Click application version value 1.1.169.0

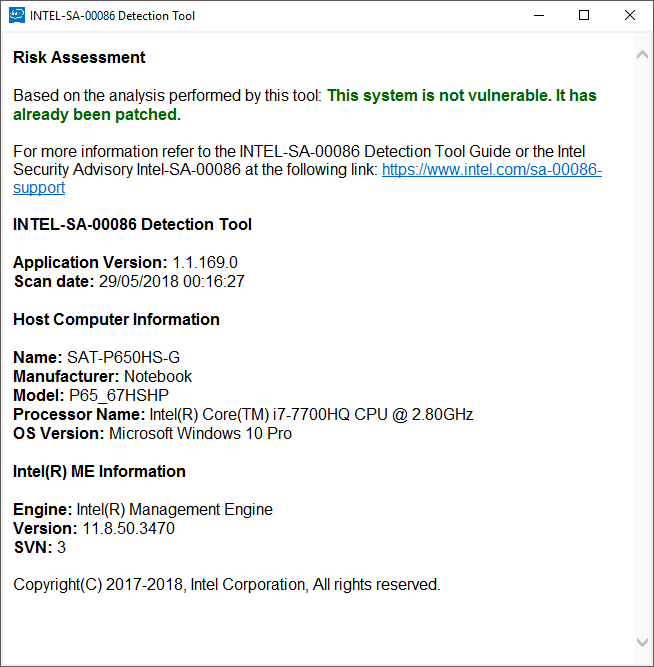click(x=205, y=262)
